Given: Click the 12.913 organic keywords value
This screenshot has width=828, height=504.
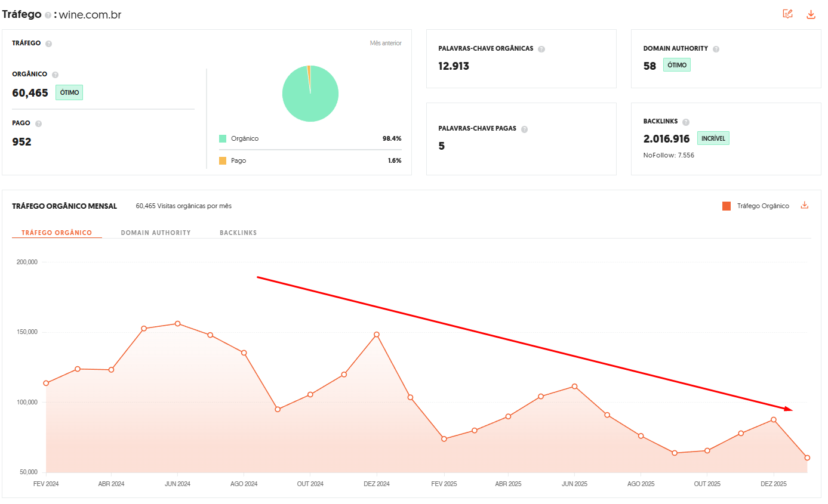Looking at the screenshot, I should pyautogui.click(x=454, y=66).
